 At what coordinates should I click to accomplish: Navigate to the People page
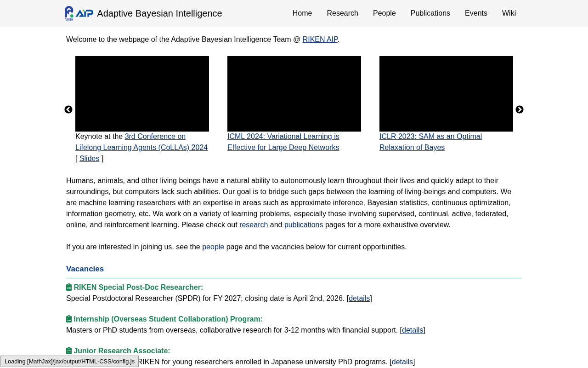[x=384, y=13]
